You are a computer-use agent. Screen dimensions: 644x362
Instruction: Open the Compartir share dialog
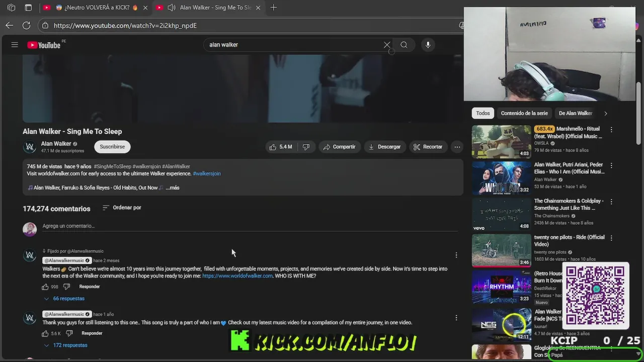pyautogui.click(x=339, y=147)
